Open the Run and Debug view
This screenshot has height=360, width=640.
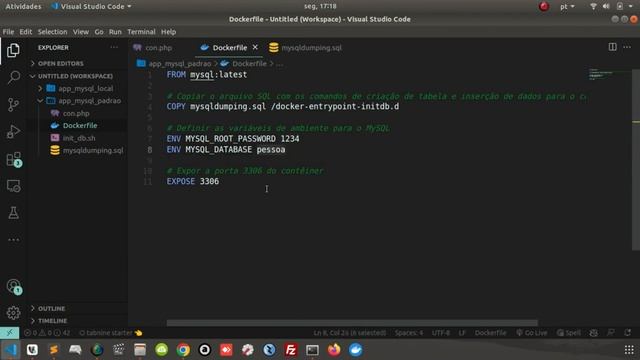[13, 131]
